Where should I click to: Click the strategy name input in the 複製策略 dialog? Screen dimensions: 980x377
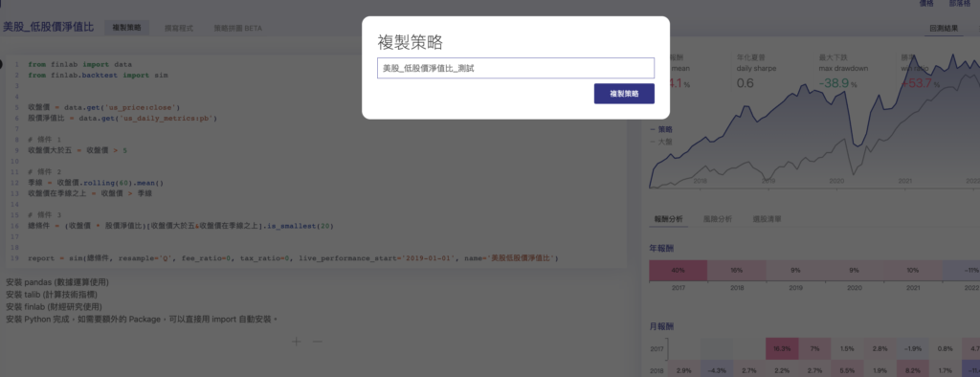pyautogui.click(x=516, y=68)
